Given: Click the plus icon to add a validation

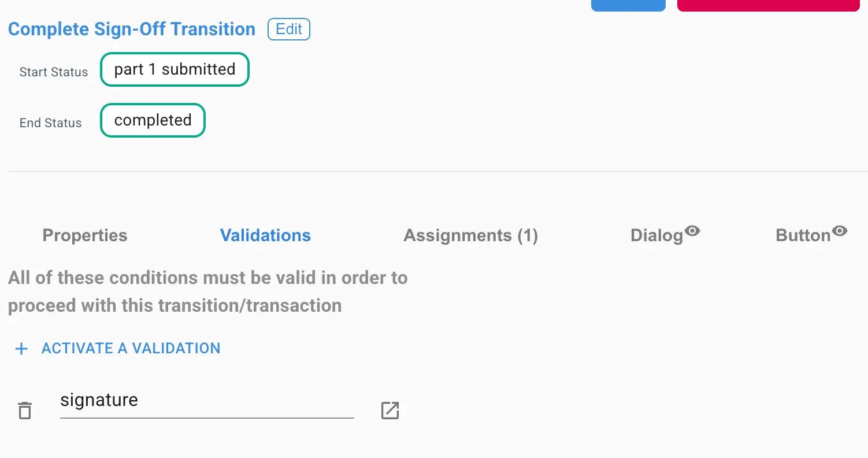Looking at the screenshot, I should [x=21, y=348].
